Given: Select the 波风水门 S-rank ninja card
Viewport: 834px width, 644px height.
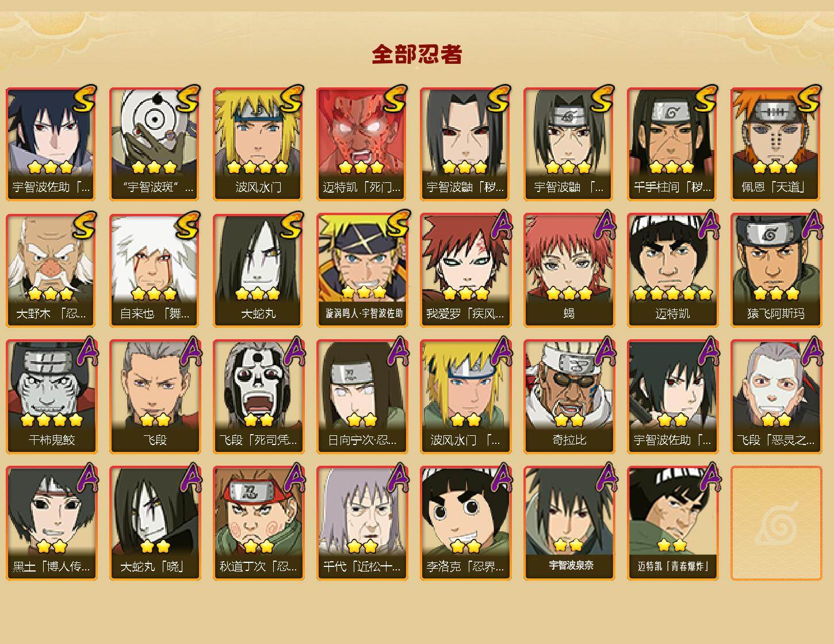Looking at the screenshot, I should [x=258, y=144].
